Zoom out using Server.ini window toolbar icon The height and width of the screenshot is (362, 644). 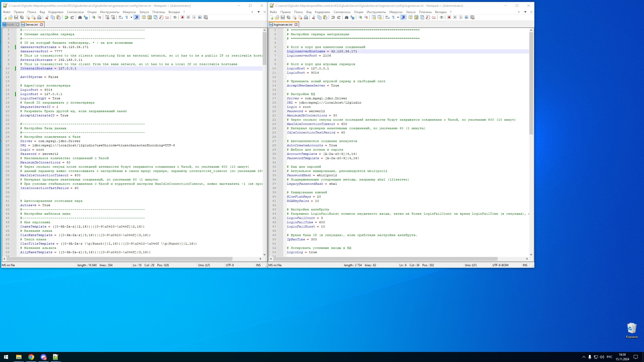(x=99, y=17)
